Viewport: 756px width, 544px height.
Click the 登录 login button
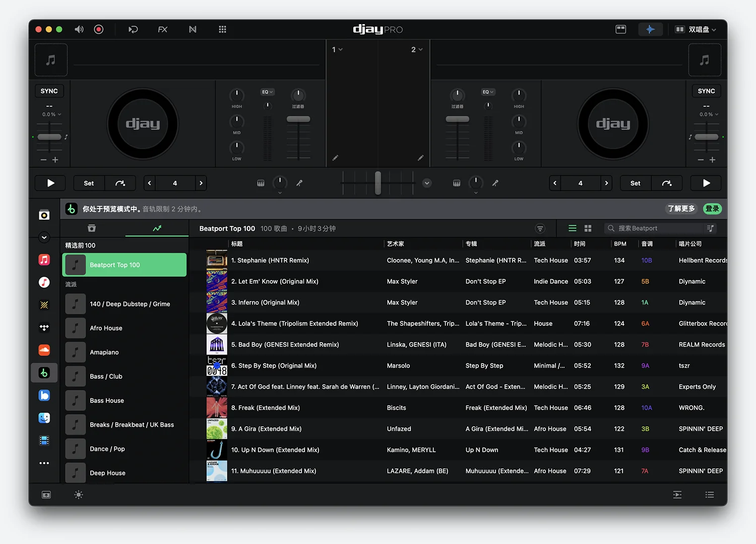pos(712,209)
